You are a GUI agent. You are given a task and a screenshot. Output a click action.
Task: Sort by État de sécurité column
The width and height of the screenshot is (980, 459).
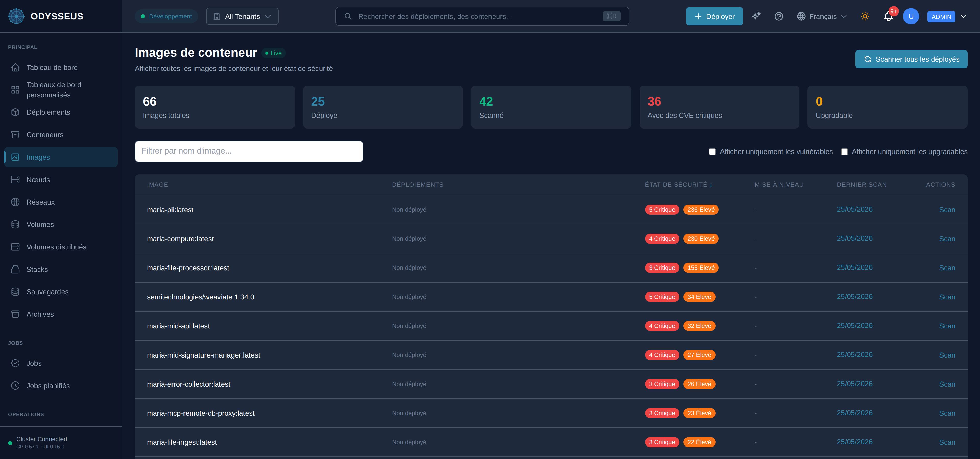(x=678, y=184)
